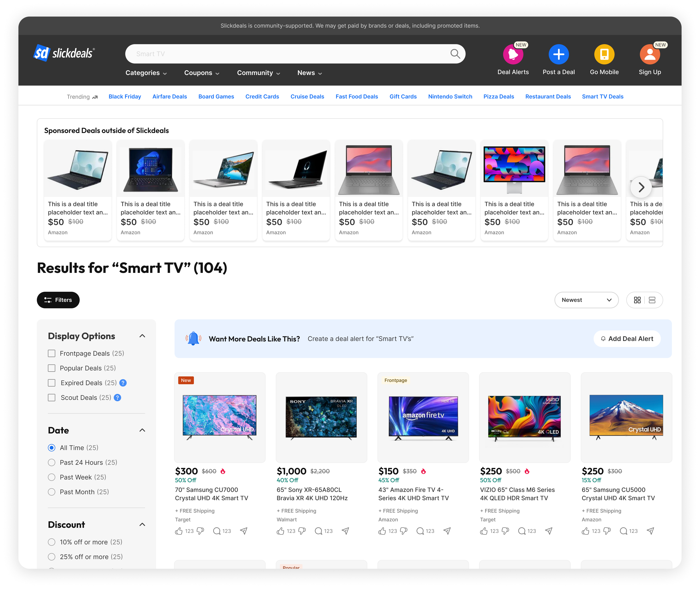The width and height of the screenshot is (700, 589).
Task: Open the Community menu
Action: [x=259, y=73]
